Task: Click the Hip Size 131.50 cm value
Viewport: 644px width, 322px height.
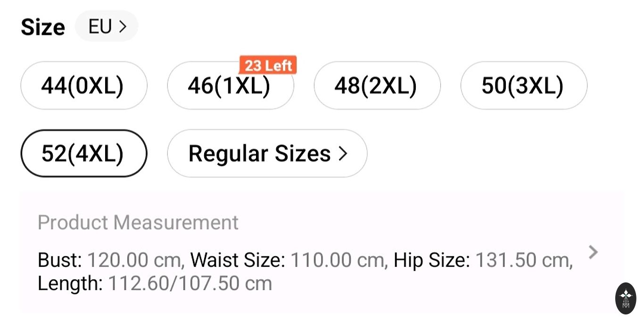Action: click(x=522, y=260)
